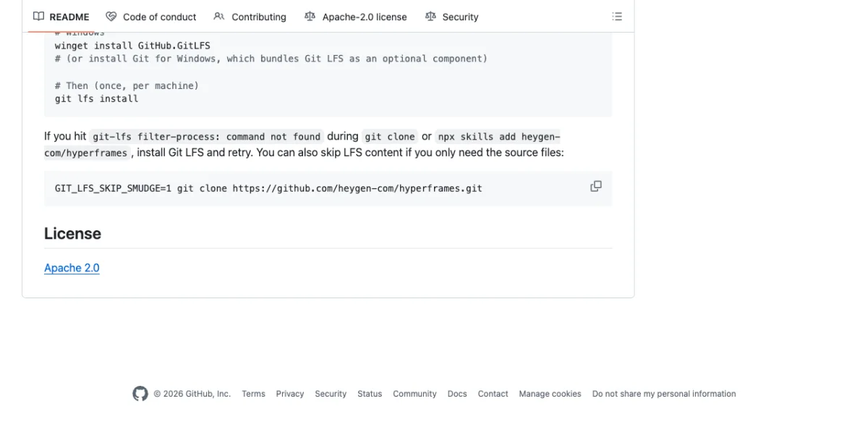This screenshot has width=868, height=430.
Task: Click the Apache-2.0 license scale icon
Action: [310, 17]
